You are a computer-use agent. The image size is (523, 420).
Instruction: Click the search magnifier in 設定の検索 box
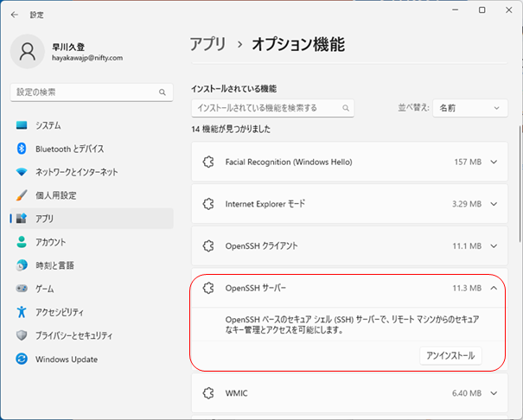(x=162, y=92)
